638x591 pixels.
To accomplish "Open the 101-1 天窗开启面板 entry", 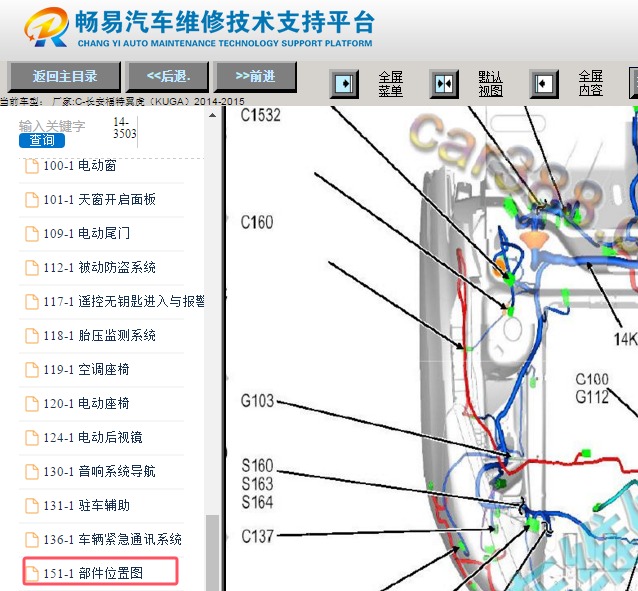I will coord(101,199).
